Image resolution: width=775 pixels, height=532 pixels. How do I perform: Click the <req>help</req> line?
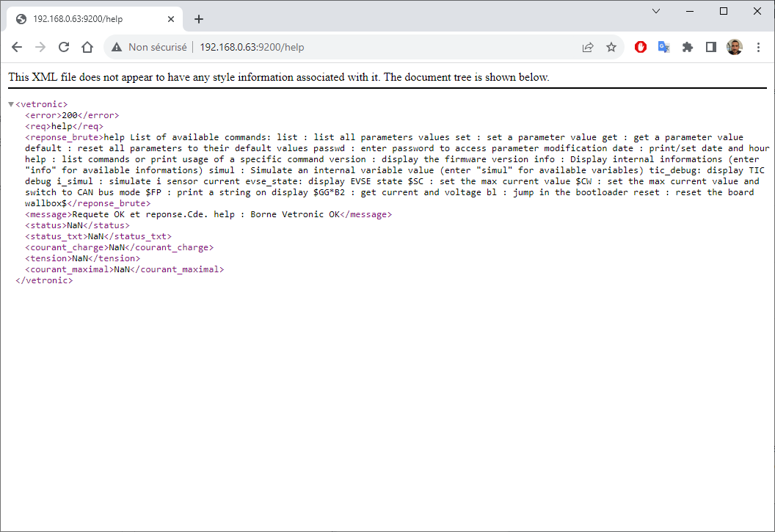(65, 126)
